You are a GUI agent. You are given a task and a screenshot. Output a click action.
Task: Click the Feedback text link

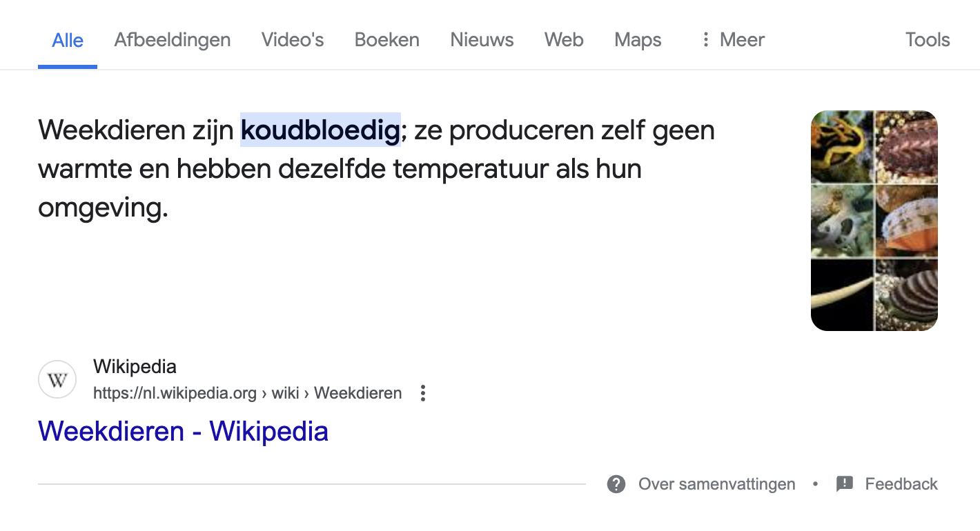pyautogui.click(x=901, y=484)
